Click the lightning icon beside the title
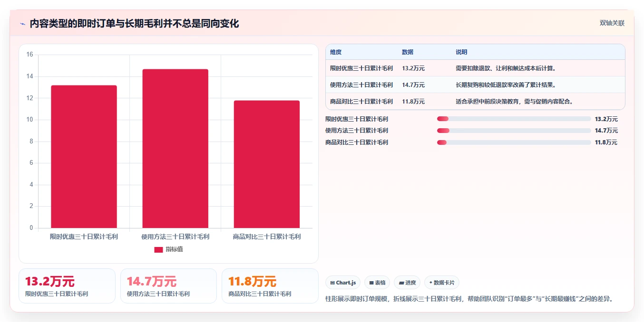644x322 pixels. point(23,24)
